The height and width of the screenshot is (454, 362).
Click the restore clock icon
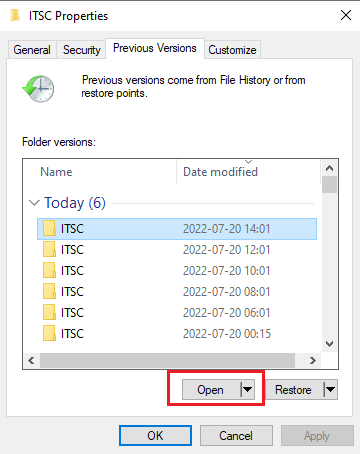(x=38, y=89)
